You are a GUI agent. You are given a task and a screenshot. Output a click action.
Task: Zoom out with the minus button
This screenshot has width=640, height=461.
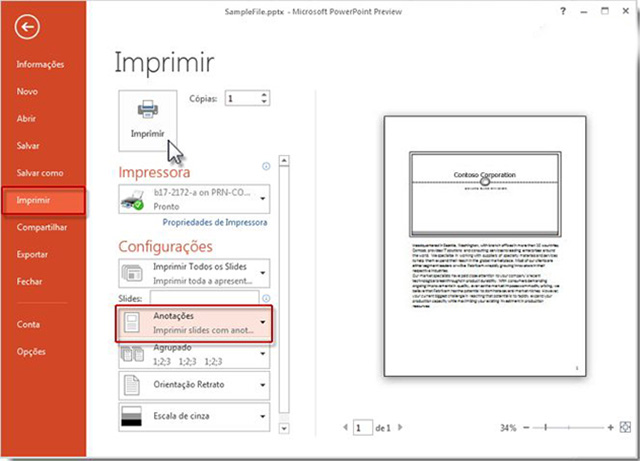526,428
